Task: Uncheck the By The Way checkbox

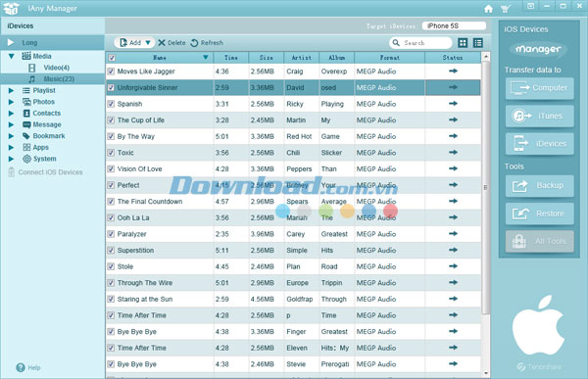Action: 111,136
